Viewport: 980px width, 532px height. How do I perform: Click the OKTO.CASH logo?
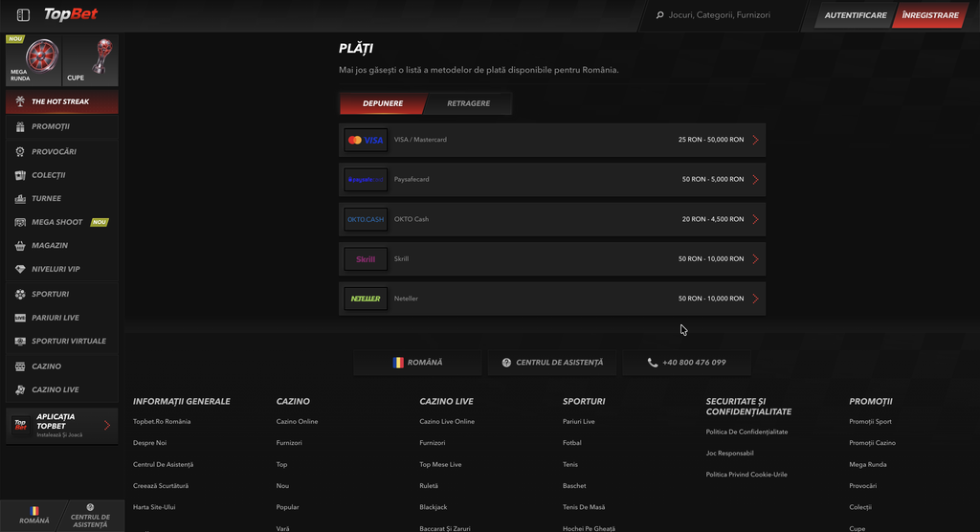[366, 219]
